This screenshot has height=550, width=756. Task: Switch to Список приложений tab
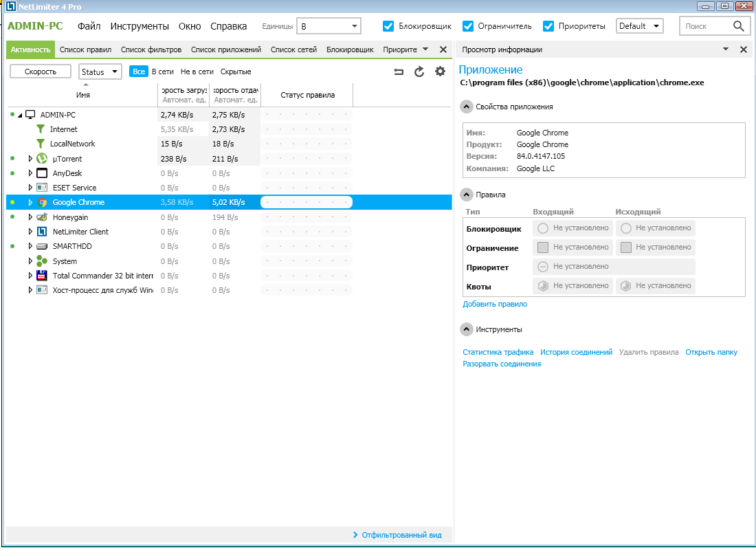pos(225,49)
